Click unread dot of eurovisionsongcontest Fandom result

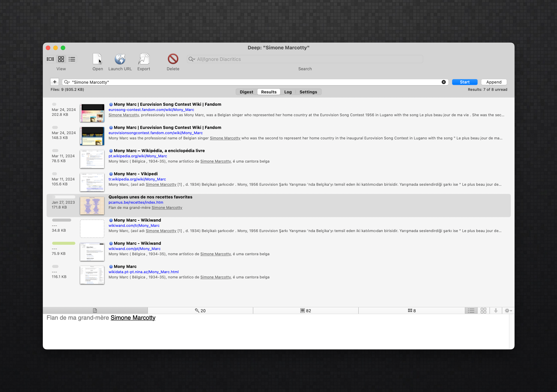(x=111, y=128)
